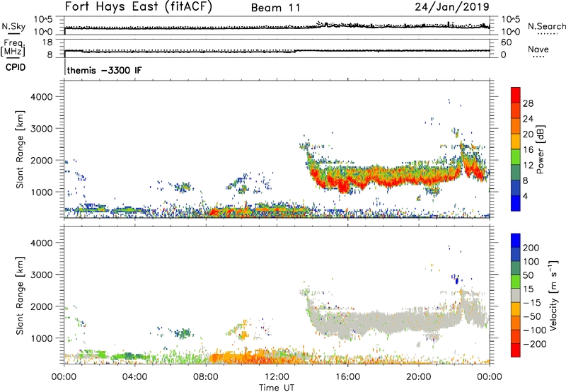This screenshot has width=566, height=392.
Task: Select the "16" power color bar label
Action: [528, 150]
